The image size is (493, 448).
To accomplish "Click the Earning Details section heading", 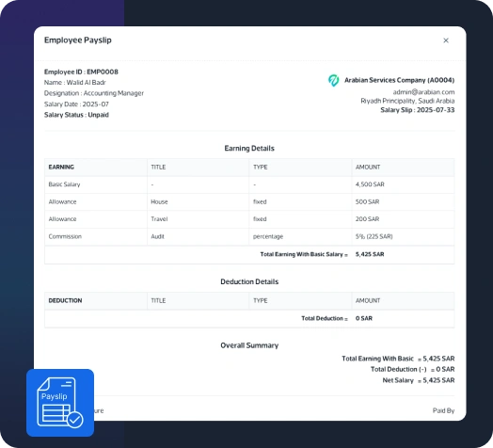I will click(249, 148).
